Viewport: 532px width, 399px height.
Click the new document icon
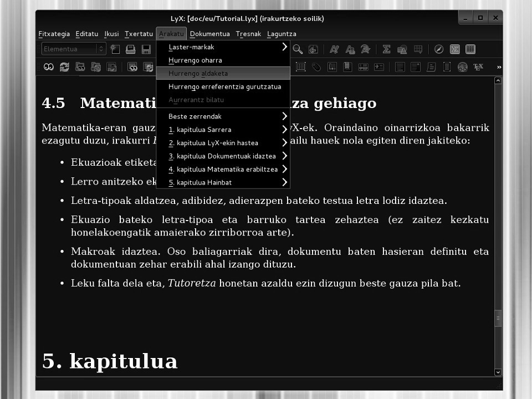tap(115, 49)
